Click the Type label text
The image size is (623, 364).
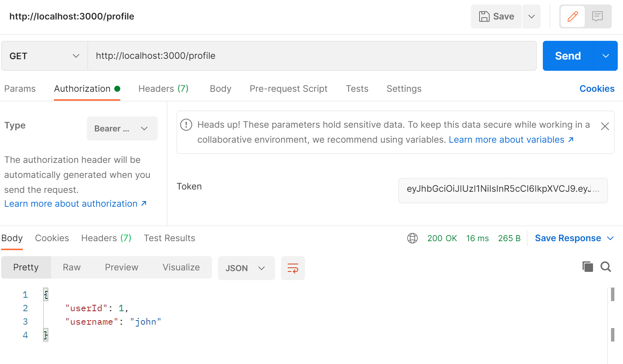tap(15, 125)
